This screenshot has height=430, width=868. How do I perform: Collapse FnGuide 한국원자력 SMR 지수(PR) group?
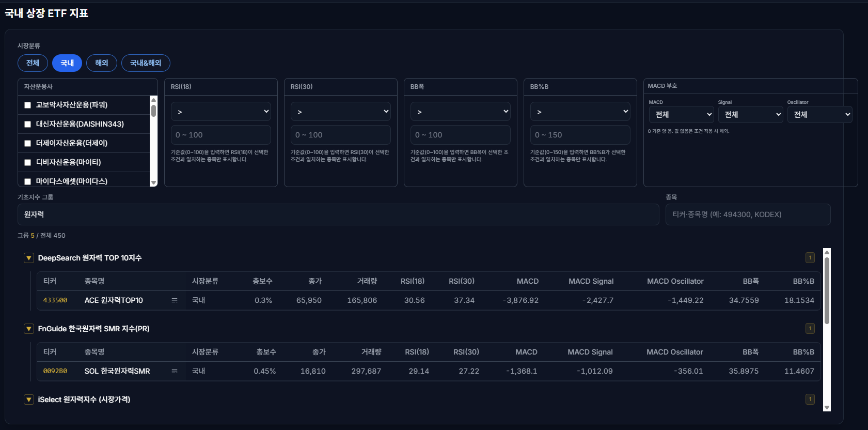click(x=29, y=329)
